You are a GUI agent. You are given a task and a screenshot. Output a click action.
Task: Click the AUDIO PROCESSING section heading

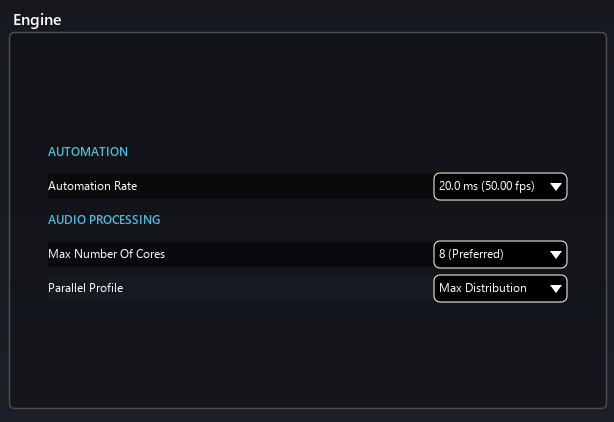tap(104, 219)
